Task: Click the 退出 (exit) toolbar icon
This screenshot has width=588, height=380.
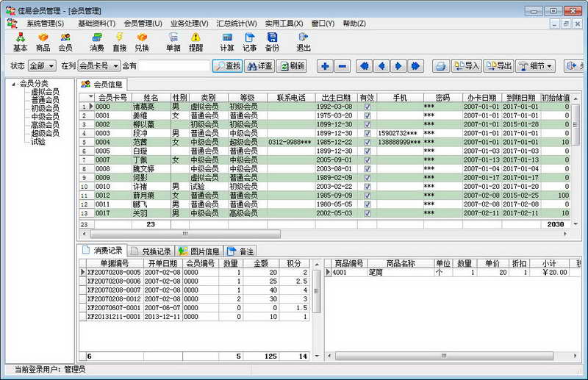Action: [x=303, y=41]
